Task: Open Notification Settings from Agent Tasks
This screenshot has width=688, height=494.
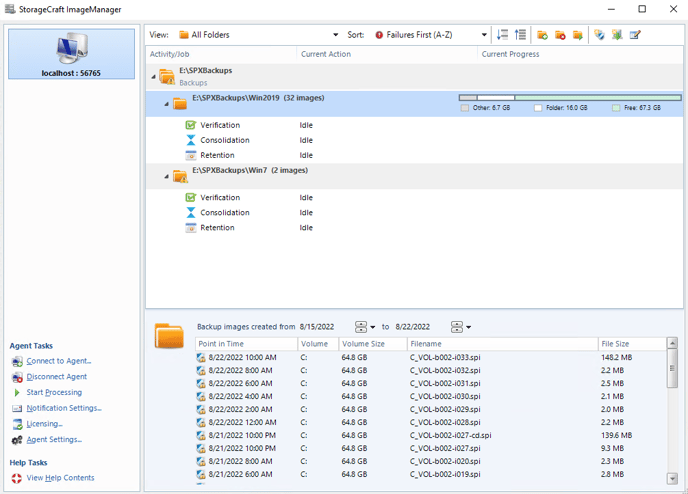Action: 63,408
